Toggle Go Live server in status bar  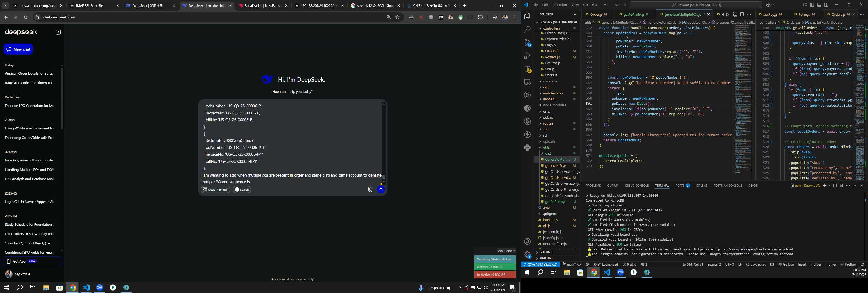coord(786,264)
